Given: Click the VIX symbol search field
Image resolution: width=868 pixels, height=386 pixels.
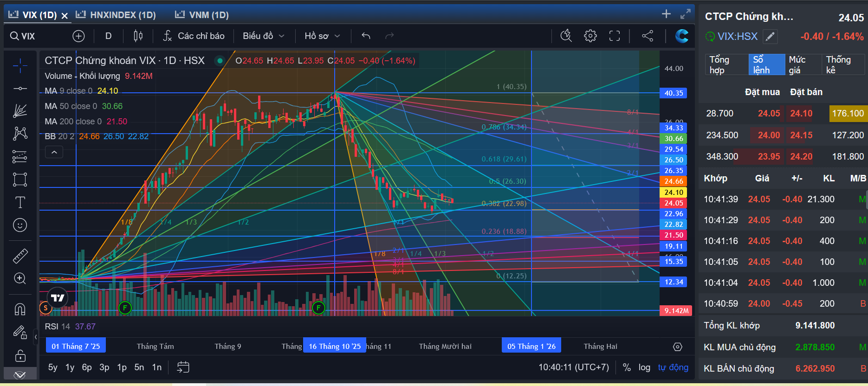Looking at the screenshot, I should 36,36.
